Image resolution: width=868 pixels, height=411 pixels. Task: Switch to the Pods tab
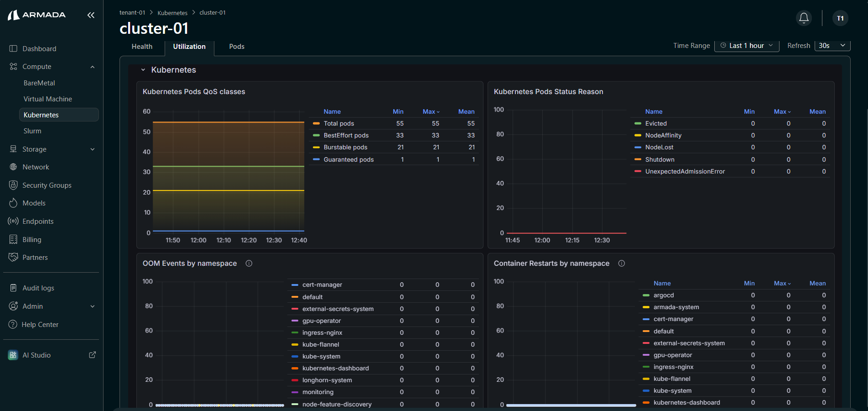pyautogui.click(x=237, y=47)
